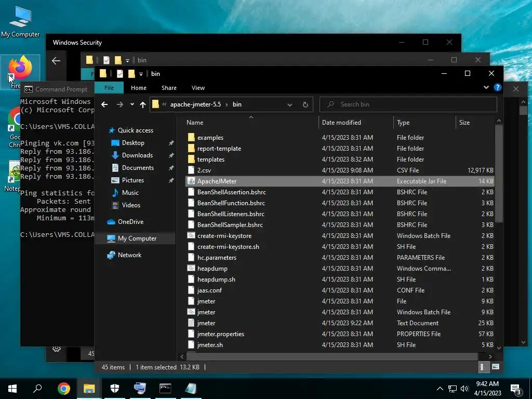
Task: Click the vertical scrollbar of file list
Action: 498,173
